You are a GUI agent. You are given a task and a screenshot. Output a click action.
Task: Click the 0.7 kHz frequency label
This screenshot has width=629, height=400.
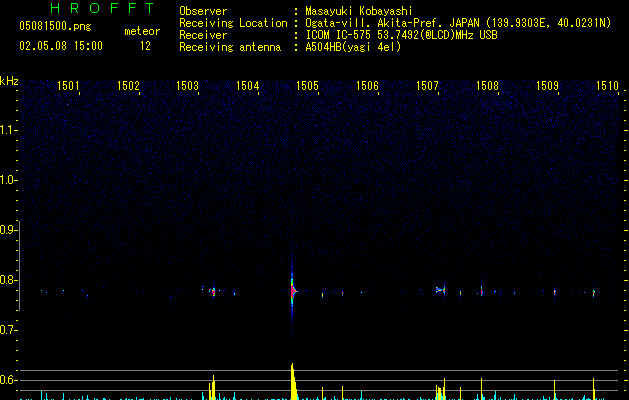pos(8,330)
